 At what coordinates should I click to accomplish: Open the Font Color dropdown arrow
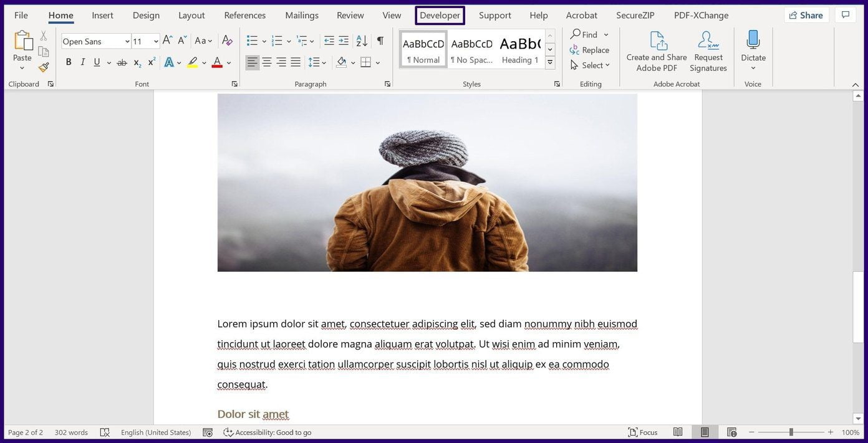click(x=228, y=62)
